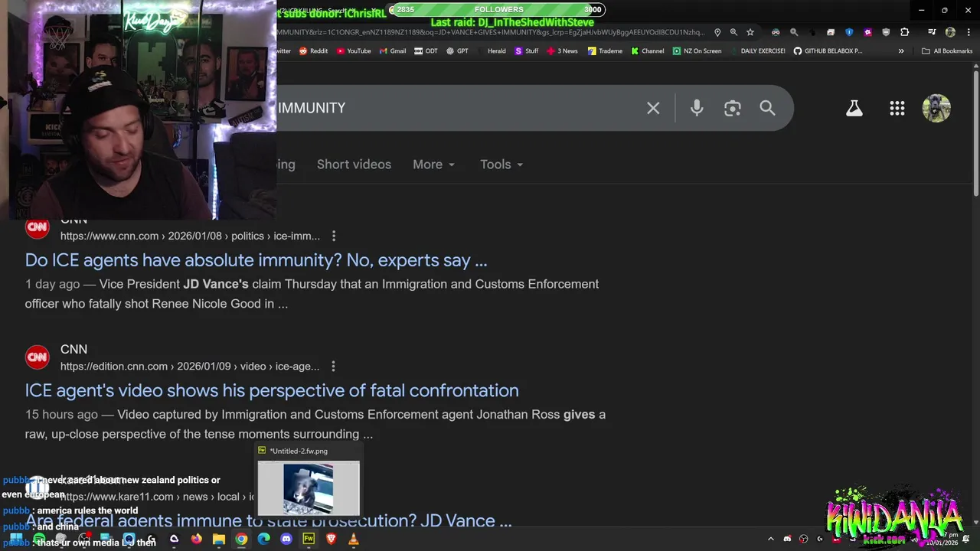Screen dimensions: 980x551
Task: Open the Herald bookmark
Action: [x=492, y=51]
